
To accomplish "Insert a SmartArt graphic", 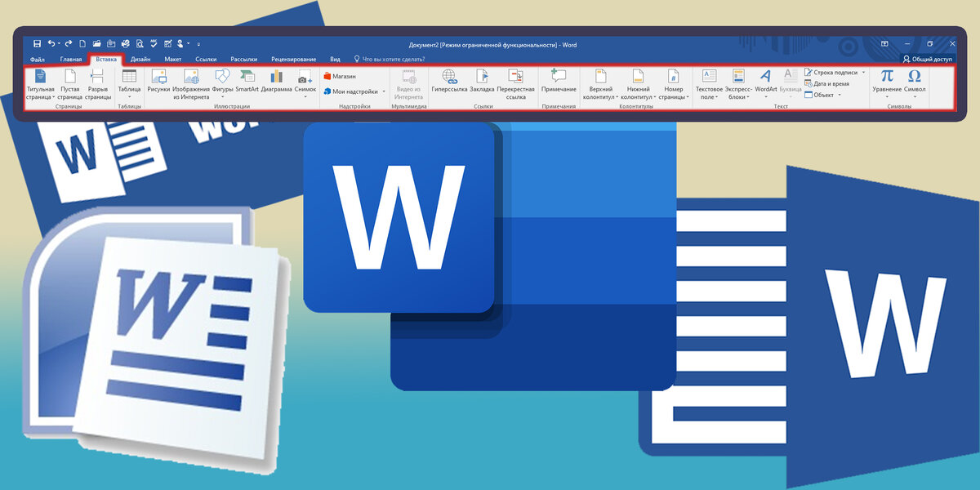I will [x=247, y=82].
